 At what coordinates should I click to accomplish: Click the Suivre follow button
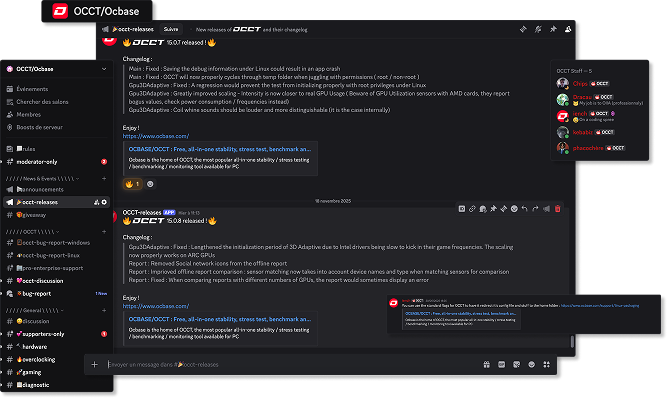click(171, 29)
